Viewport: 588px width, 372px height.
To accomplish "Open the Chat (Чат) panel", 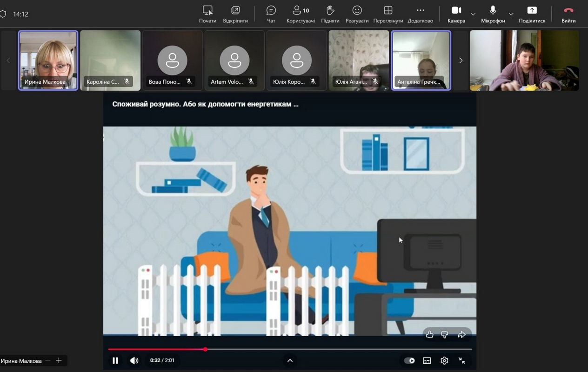I will tap(271, 14).
